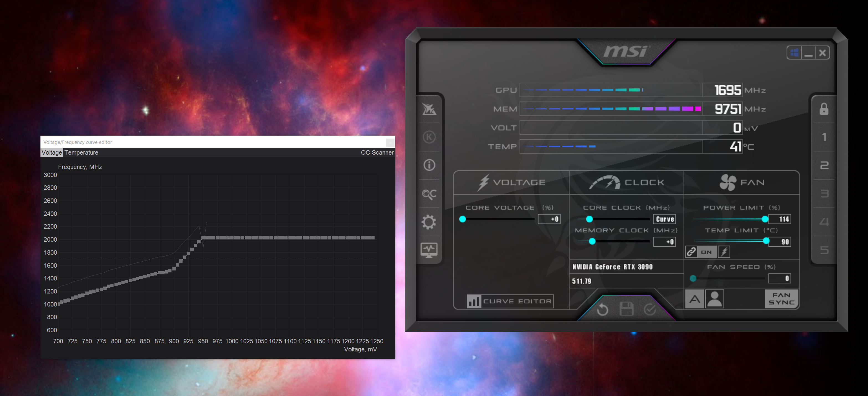Click the Core Voltage value field
The height and width of the screenshot is (396, 868).
(549, 219)
